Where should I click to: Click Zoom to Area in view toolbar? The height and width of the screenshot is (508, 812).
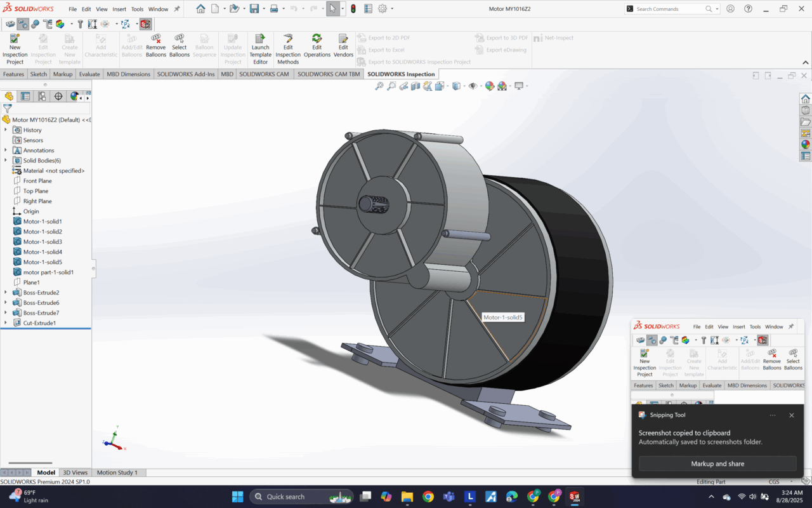point(391,86)
